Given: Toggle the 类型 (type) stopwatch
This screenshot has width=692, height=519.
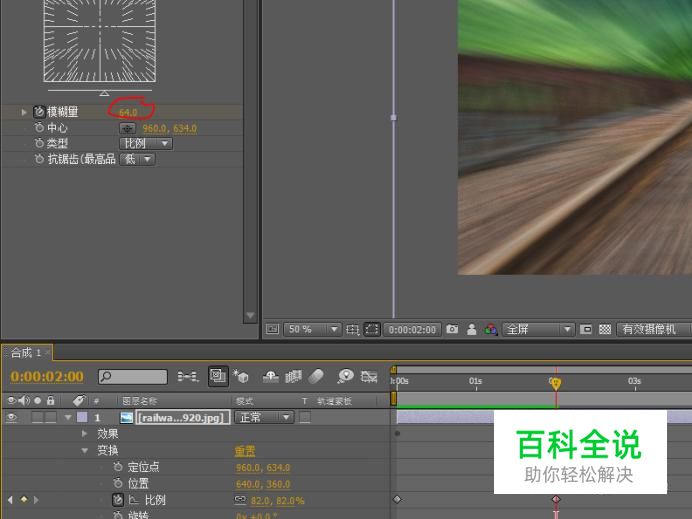Looking at the screenshot, I should pyautogui.click(x=39, y=143).
